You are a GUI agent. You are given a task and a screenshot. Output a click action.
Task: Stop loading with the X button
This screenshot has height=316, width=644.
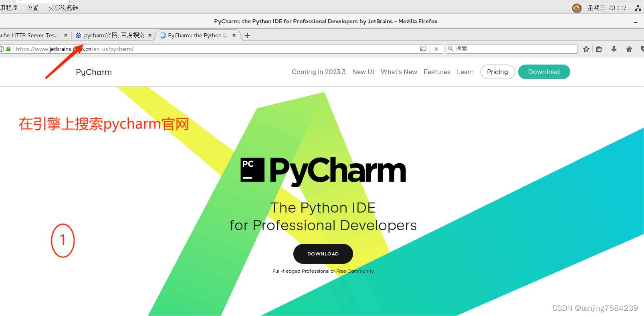coord(436,49)
